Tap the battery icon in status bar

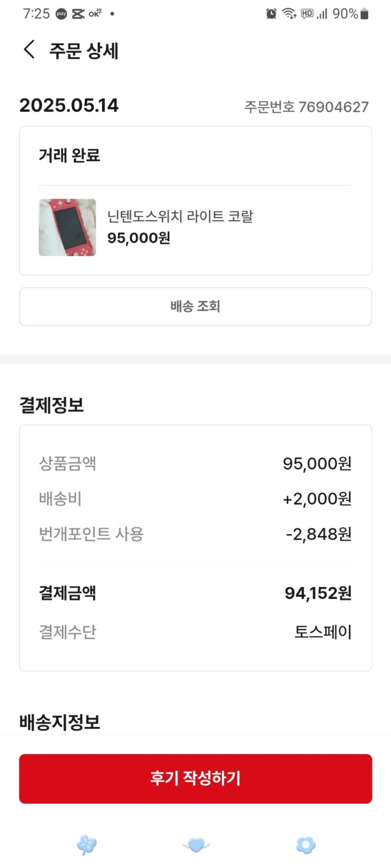coord(364,14)
